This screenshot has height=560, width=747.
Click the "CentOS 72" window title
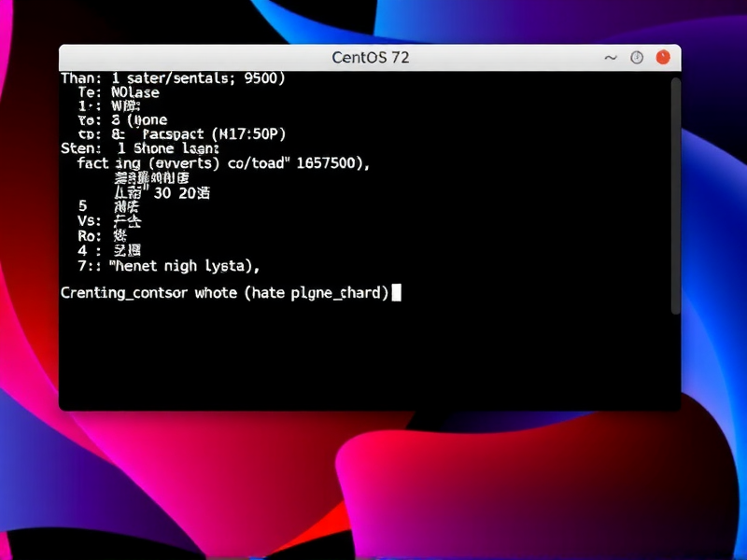pyautogui.click(x=370, y=58)
